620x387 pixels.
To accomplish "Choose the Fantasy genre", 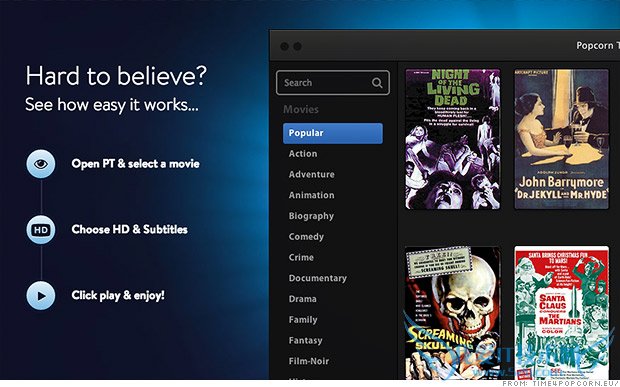I will click(x=305, y=340).
